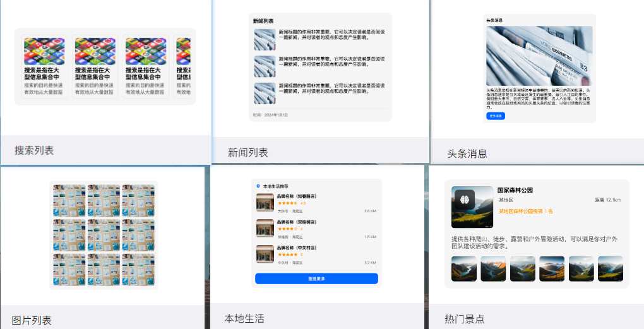The image size is (644, 329).
Task: Open the 某地区森林公园榜第1名 orange link
Action: click(525, 211)
